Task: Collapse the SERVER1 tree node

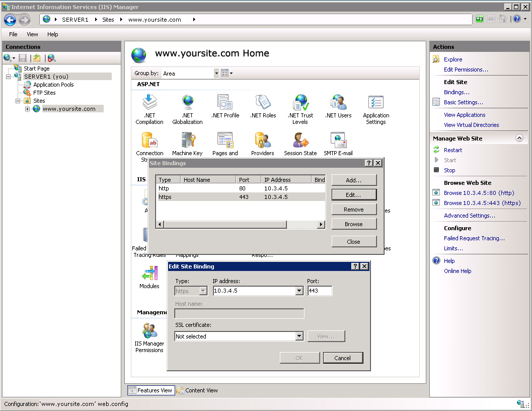Action: 8,77
